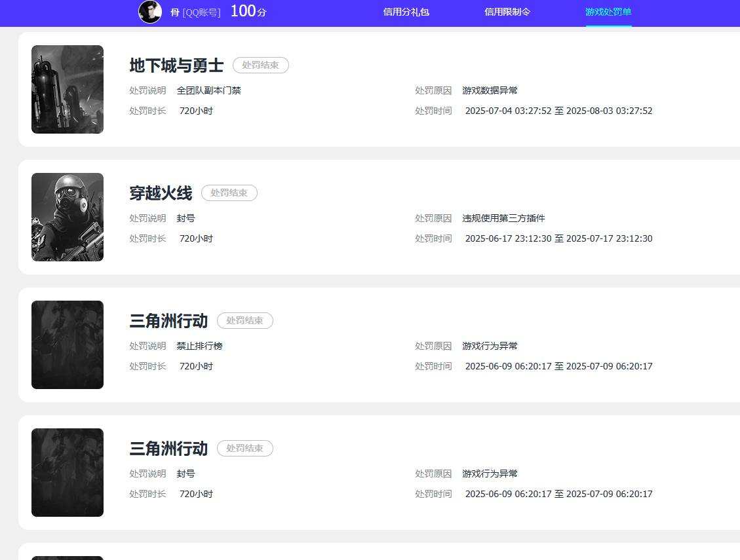Select the text 全团队副本门禁
Image resolution: width=740 pixels, height=560 pixels.
coord(208,90)
